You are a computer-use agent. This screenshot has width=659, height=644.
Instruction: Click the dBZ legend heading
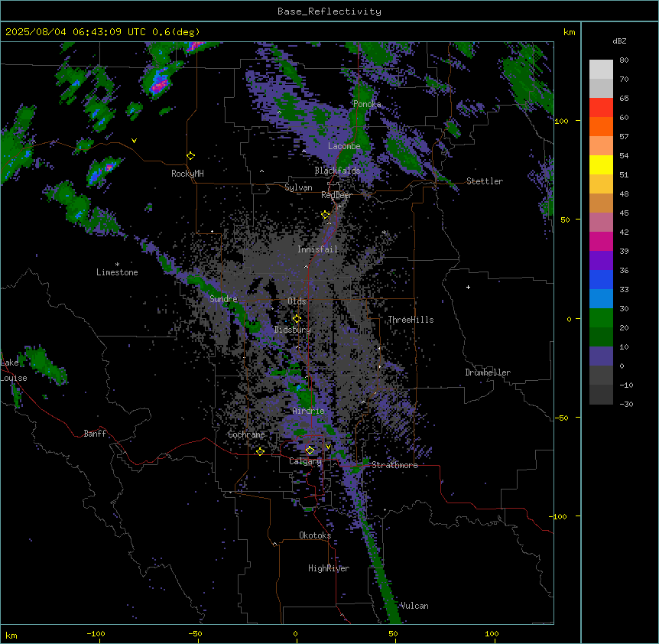coord(619,41)
